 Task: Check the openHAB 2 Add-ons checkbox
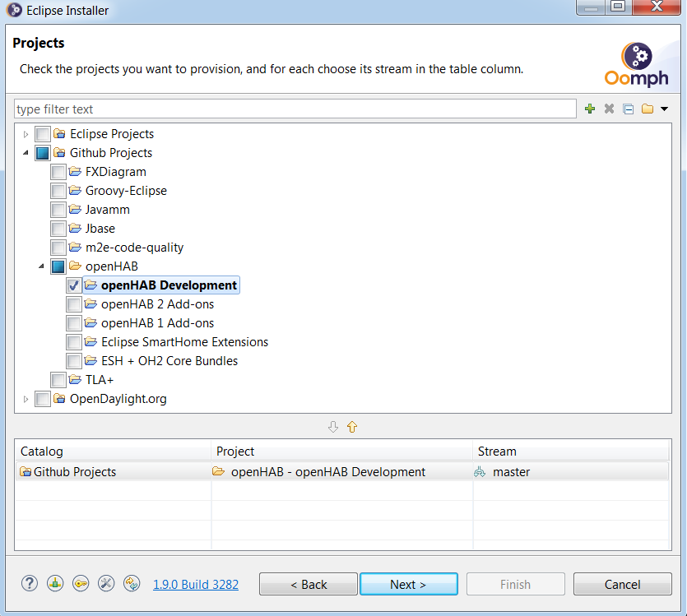tap(73, 304)
